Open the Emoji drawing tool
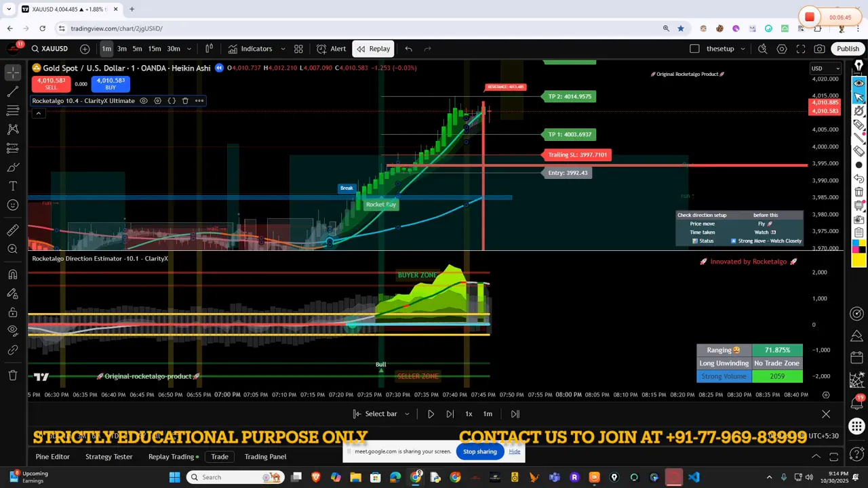868x488 pixels. pos(12,204)
